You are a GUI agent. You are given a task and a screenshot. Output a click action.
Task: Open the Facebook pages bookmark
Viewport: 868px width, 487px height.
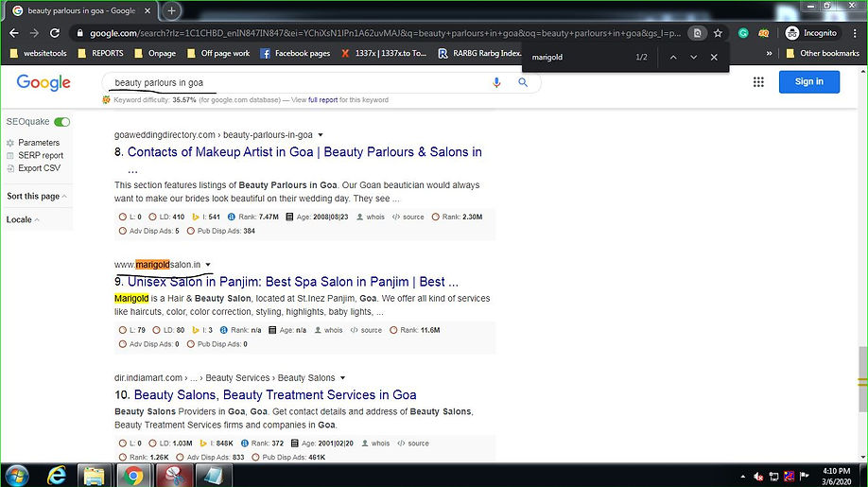click(296, 54)
